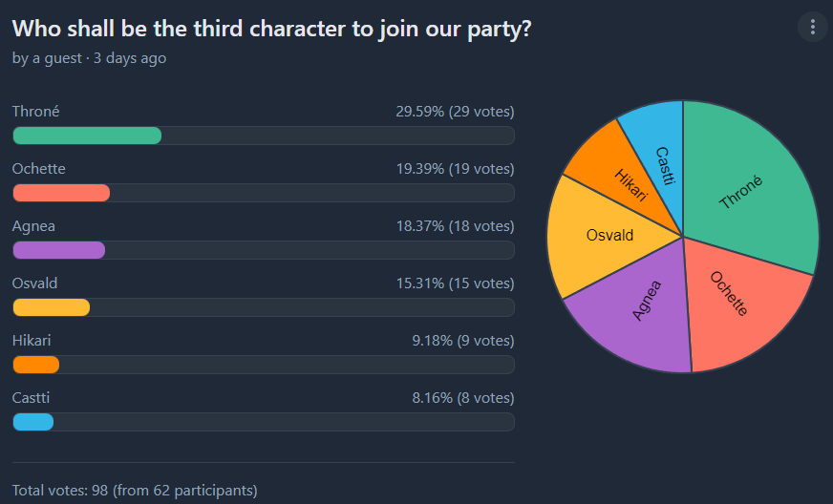Open the three-dot options menu

(x=812, y=27)
